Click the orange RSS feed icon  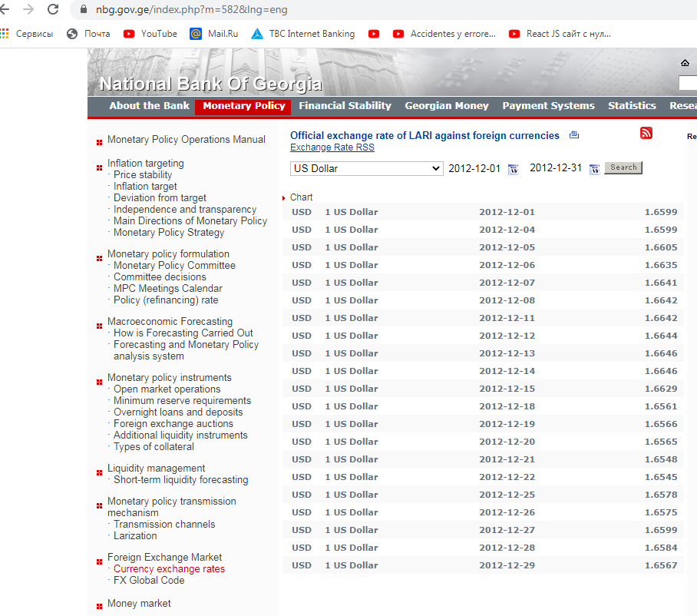(646, 134)
